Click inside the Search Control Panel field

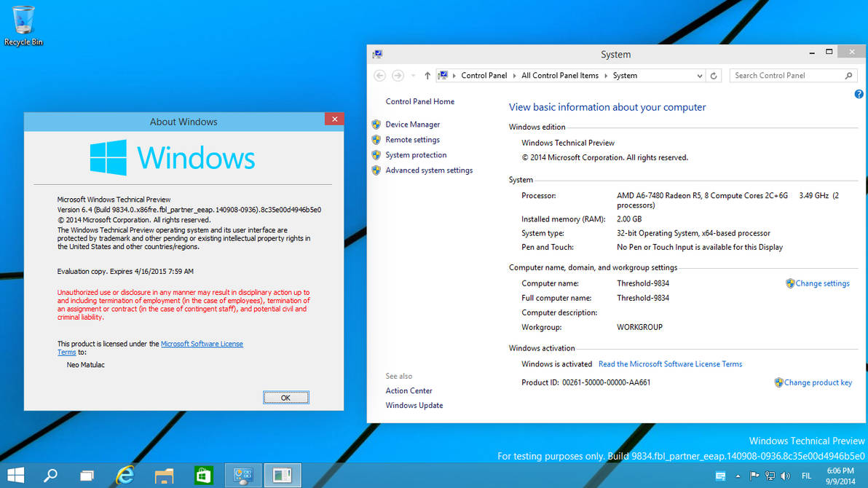[786, 75]
